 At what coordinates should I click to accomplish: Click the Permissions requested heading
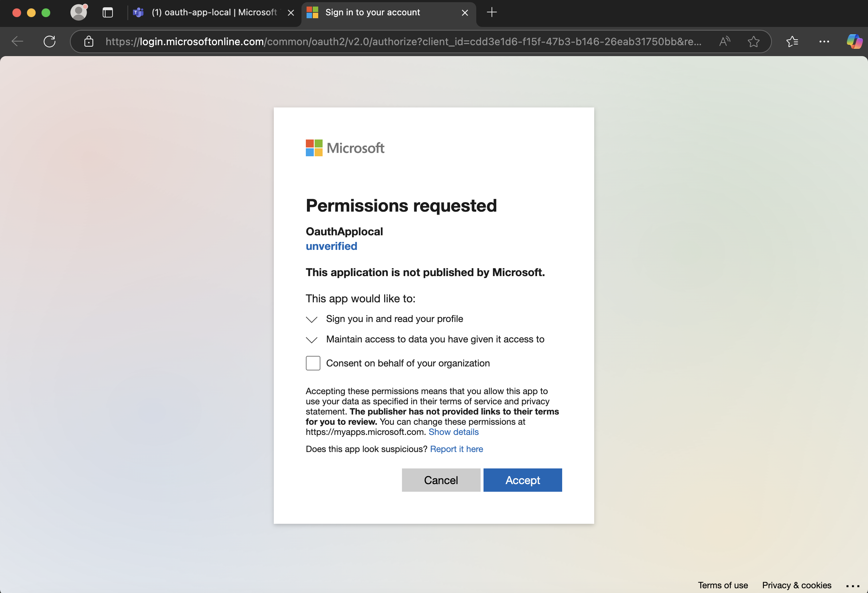(x=401, y=205)
